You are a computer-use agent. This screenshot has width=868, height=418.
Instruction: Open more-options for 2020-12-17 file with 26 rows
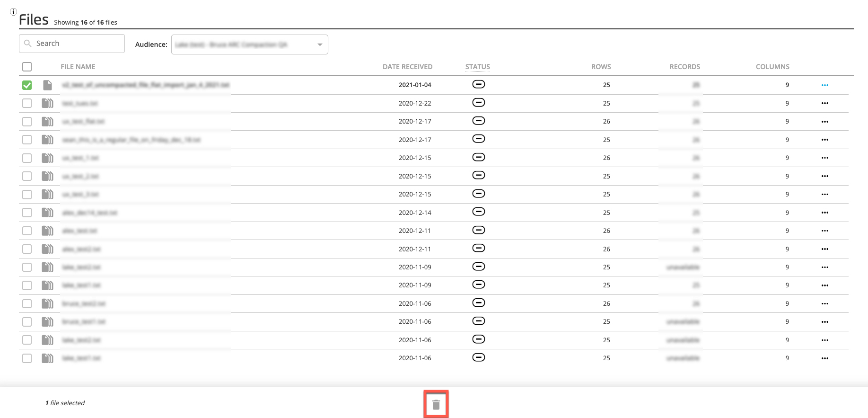[825, 122]
